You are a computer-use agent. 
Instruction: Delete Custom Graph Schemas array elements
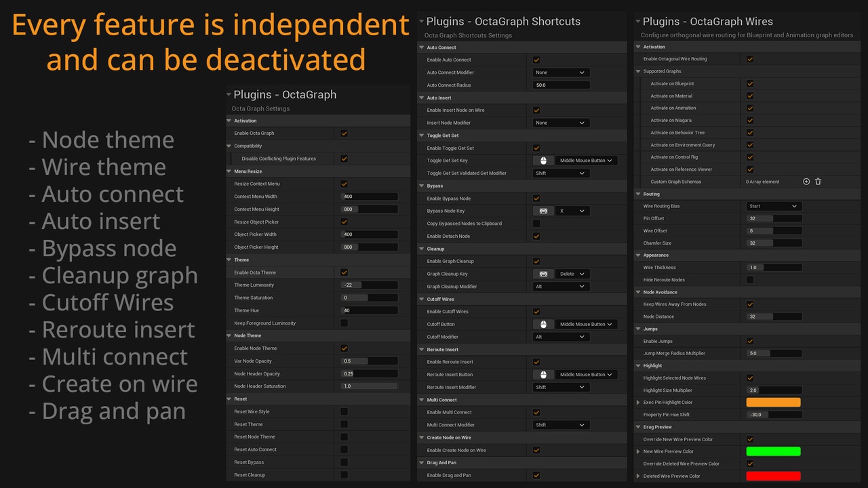[818, 182]
